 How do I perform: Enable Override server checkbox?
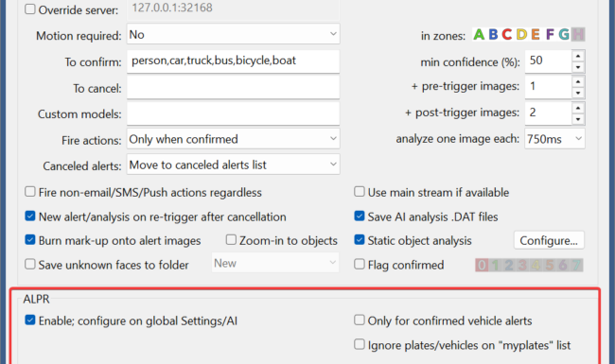pyautogui.click(x=30, y=9)
